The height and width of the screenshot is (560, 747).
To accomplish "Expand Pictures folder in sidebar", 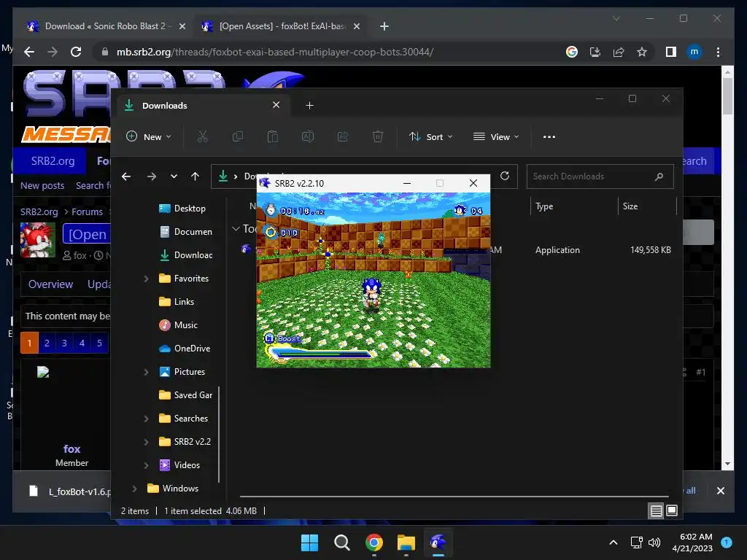I will click(146, 372).
